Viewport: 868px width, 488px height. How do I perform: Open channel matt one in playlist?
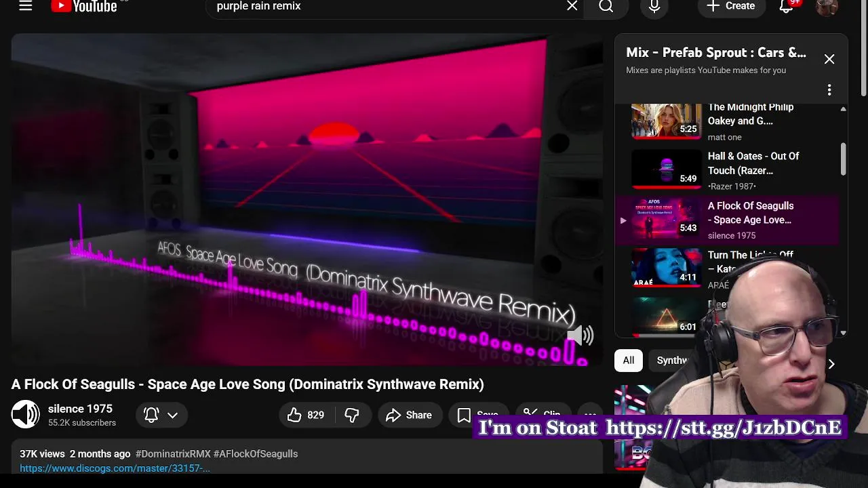[x=725, y=137]
